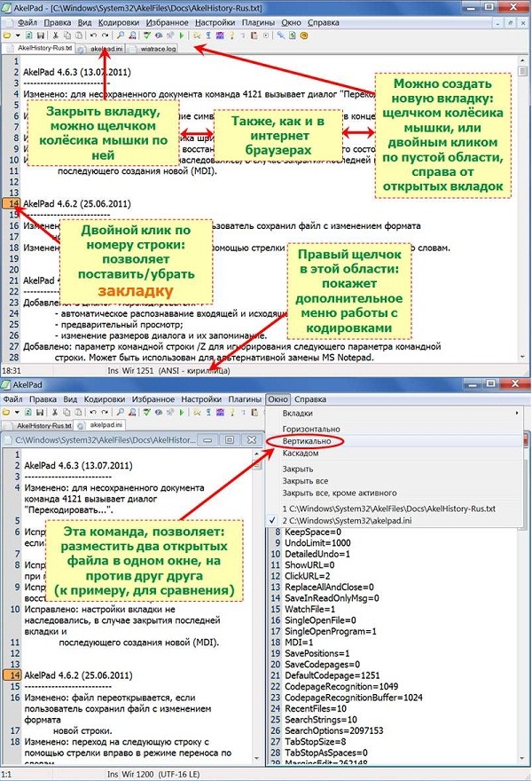The image size is (532, 781).
Task: Click the clipboard icon in upper window toolbar
Action: [254, 35]
